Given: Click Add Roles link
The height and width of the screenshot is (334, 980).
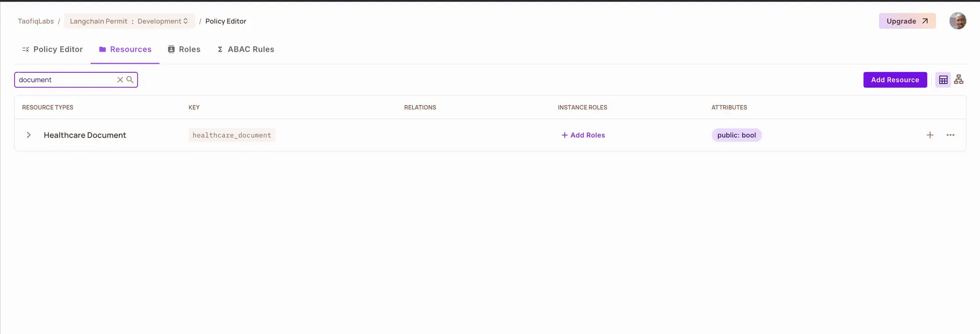Looking at the screenshot, I should (x=583, y=135).
